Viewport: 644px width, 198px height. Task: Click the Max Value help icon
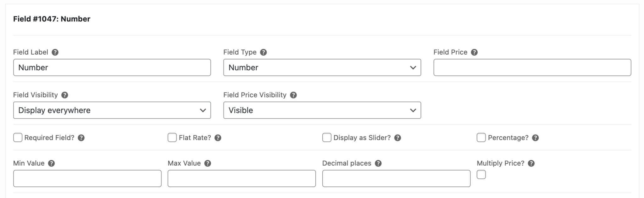pos(207,163)
